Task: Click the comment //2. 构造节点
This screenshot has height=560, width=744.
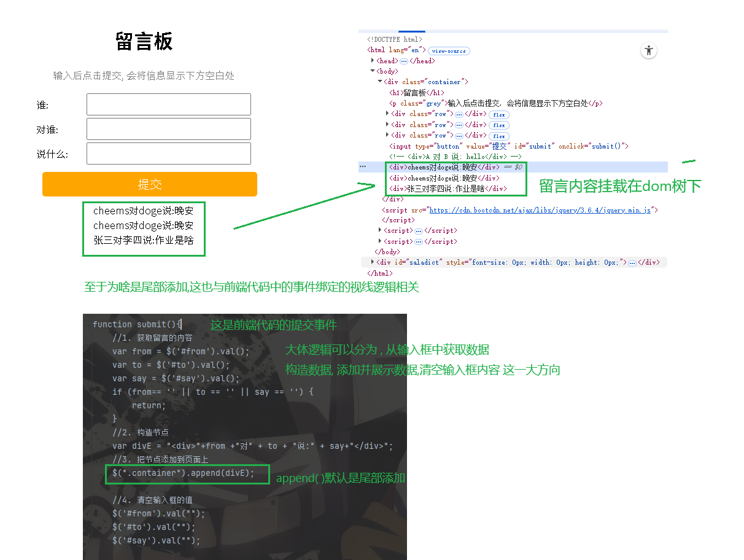Action: (x=141, y=432)
